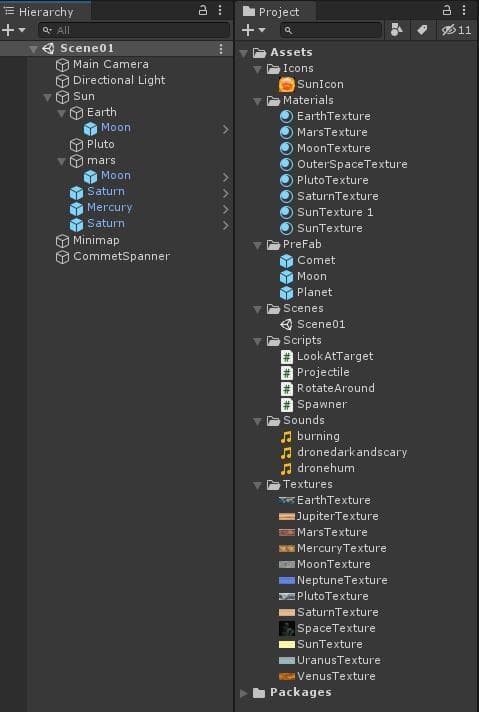Select the SunIcon asset icon
The image size is (479, 712).
286,84
